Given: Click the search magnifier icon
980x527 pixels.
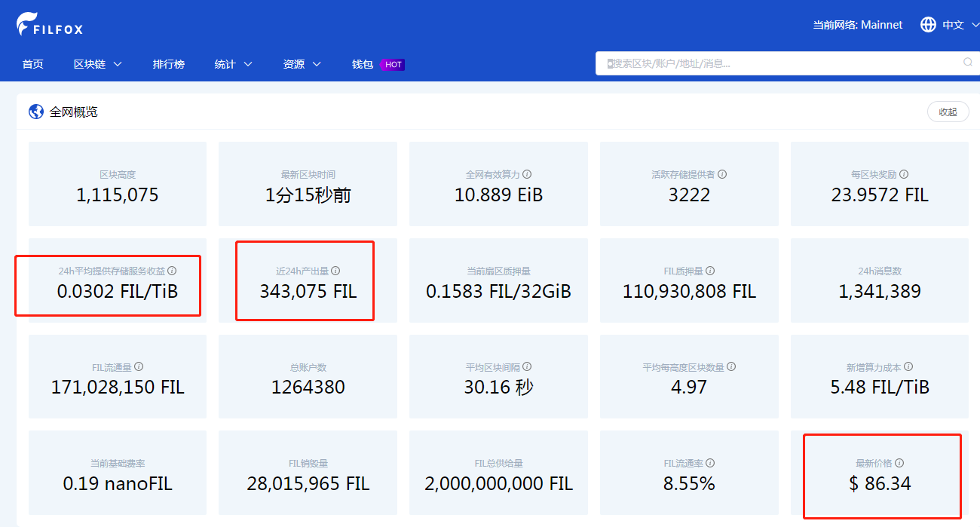Looking at the screenshot, I should pyautogui.click(x=968, y=63).
